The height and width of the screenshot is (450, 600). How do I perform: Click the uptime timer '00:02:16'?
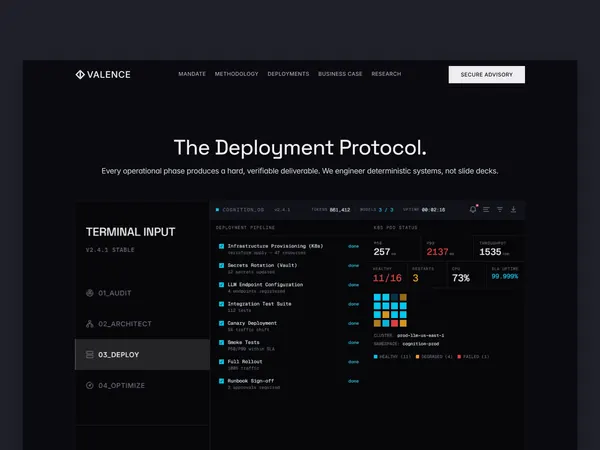coord(433,210)
